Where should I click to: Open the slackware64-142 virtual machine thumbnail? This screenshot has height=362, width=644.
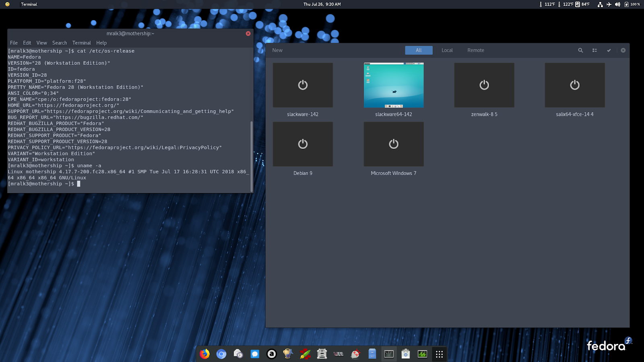(394, 85)
